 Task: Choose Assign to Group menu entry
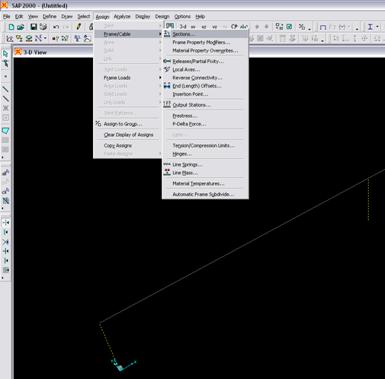[128, 124]
